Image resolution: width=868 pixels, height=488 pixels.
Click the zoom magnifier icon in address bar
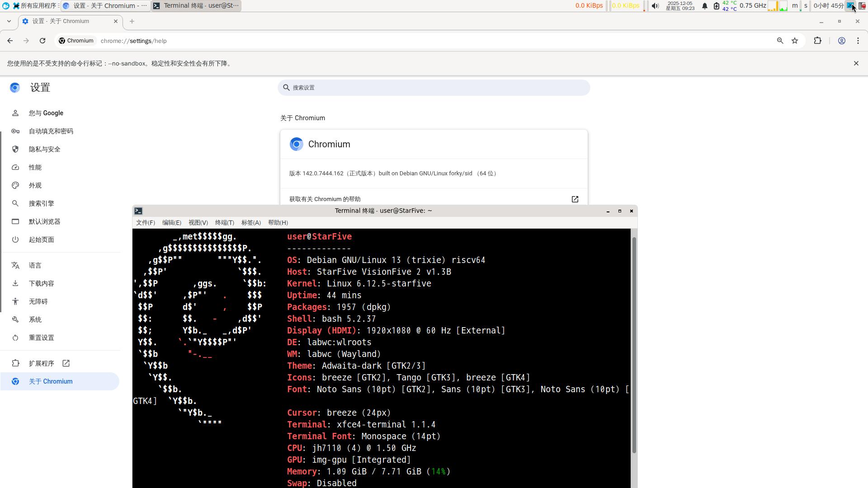coord(780,41)
